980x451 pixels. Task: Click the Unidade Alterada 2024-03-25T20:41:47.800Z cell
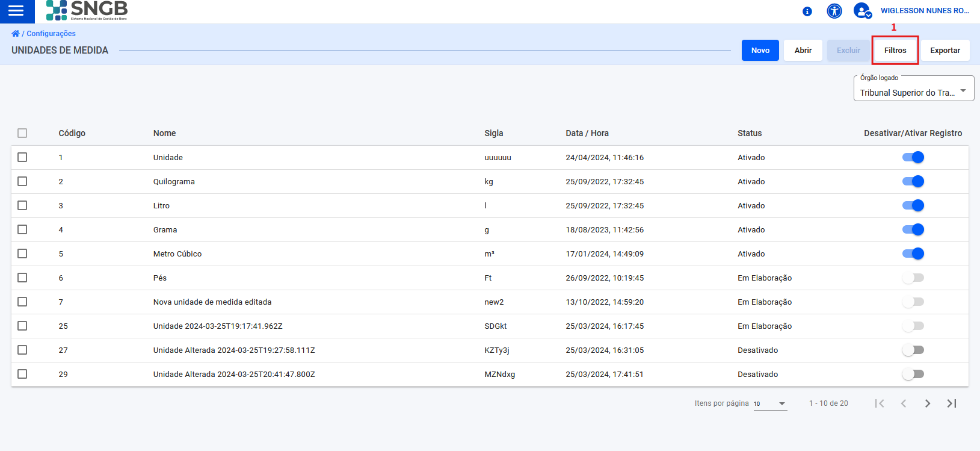coord(234,374)
